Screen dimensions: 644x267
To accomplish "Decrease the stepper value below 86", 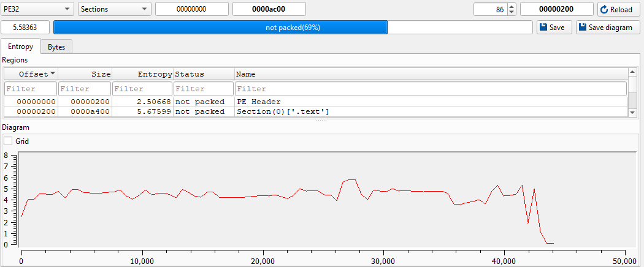I will point(512,12).
